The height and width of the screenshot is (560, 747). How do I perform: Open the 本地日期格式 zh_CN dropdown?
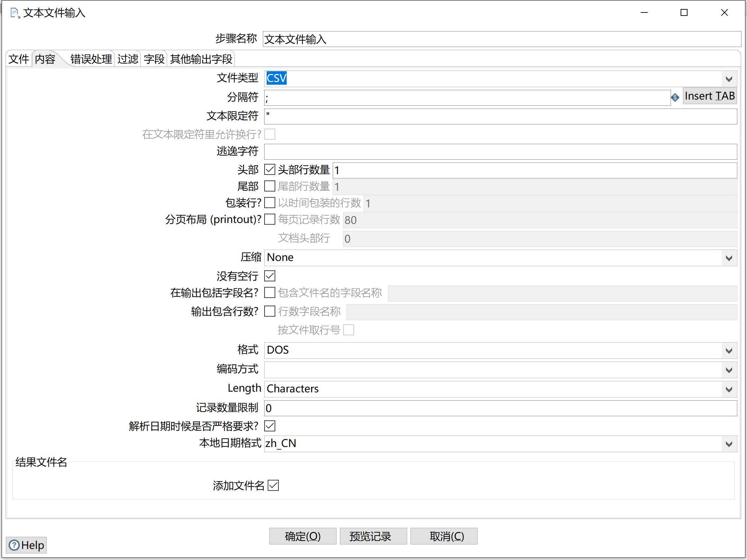[729, 444]
